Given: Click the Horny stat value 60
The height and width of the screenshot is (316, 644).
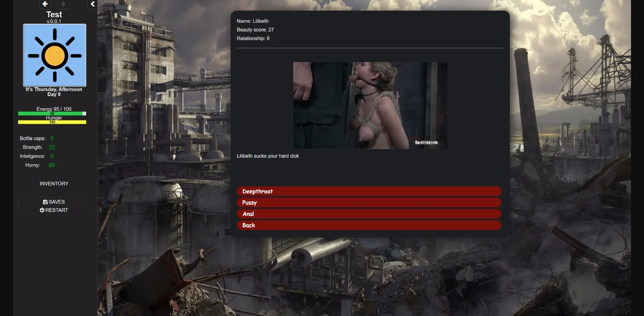Looking at the screenshot, I should pyautogui.click(x=52, y=165).
